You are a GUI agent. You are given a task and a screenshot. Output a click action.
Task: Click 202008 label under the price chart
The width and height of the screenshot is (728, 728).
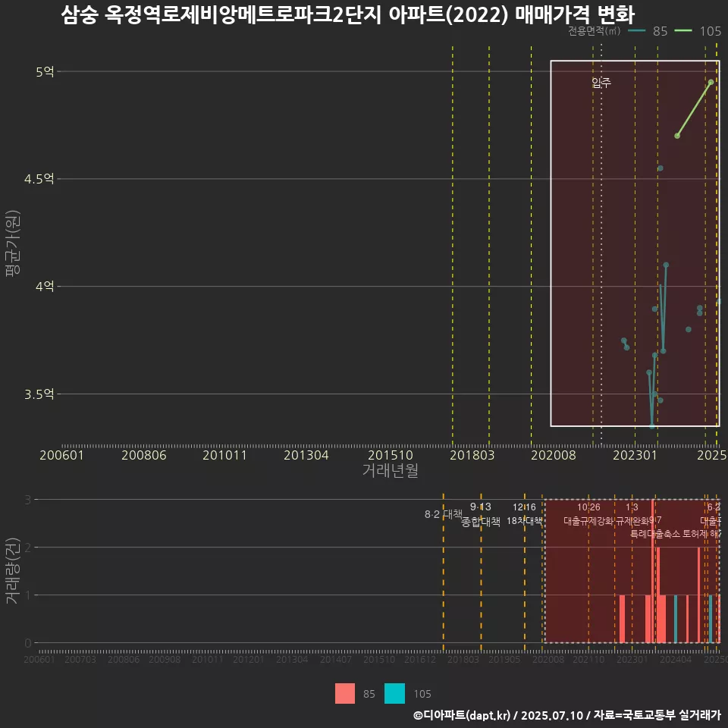(553, 455)
